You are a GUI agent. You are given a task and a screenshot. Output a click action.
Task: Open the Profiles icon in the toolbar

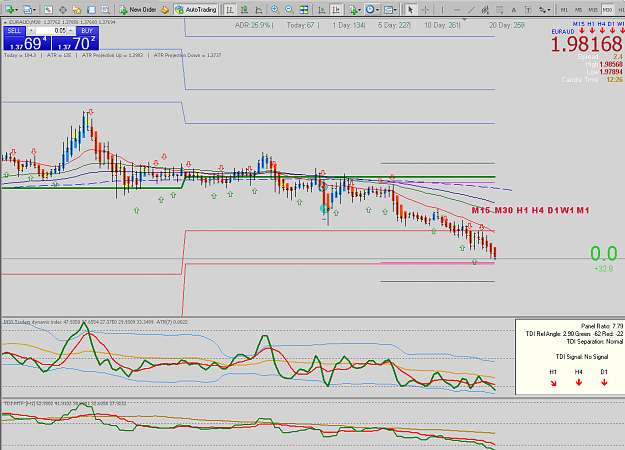click(x=27, y=10)
